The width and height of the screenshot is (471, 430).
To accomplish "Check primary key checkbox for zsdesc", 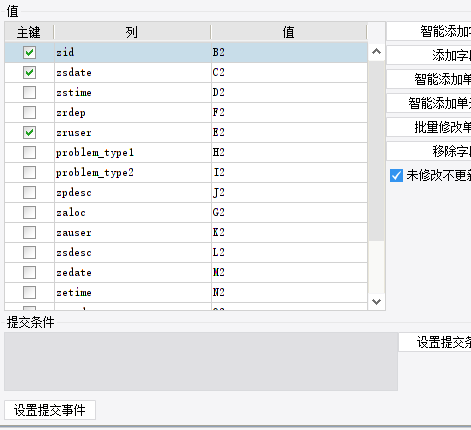I will click(29, 252).
